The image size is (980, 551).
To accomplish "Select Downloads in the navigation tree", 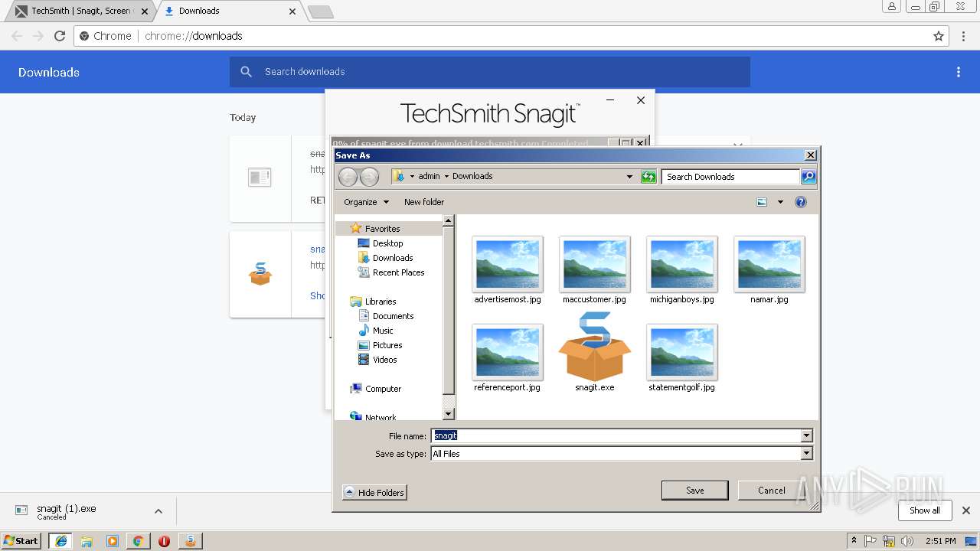I will 393,258.
